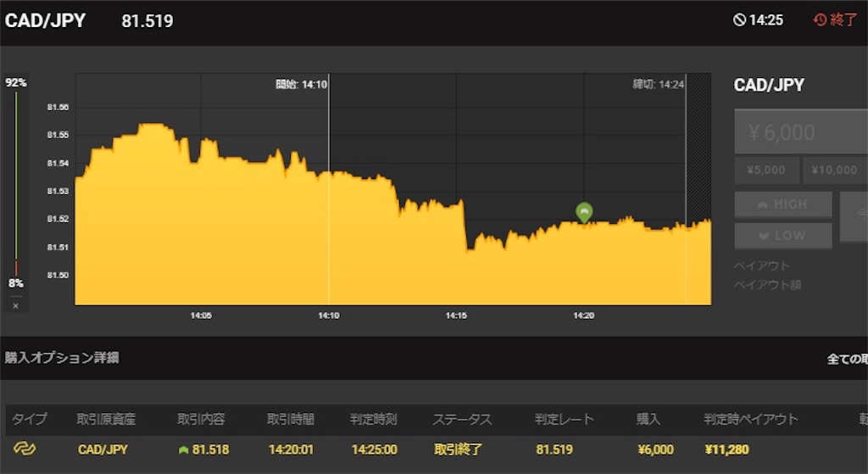Click the タイプ column header
The image size is (868, 474).
(30, 419)
